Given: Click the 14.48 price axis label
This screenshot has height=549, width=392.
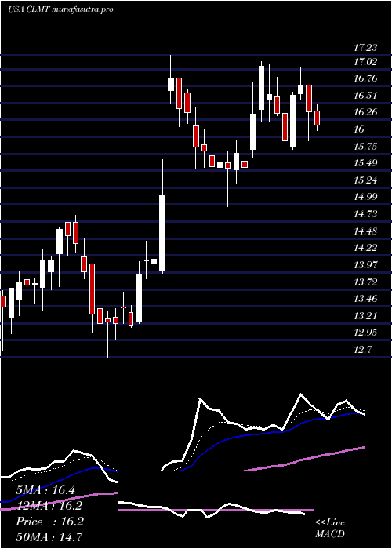Looking at the screenshot, I should pyautogui.click(x=366, y=231).
